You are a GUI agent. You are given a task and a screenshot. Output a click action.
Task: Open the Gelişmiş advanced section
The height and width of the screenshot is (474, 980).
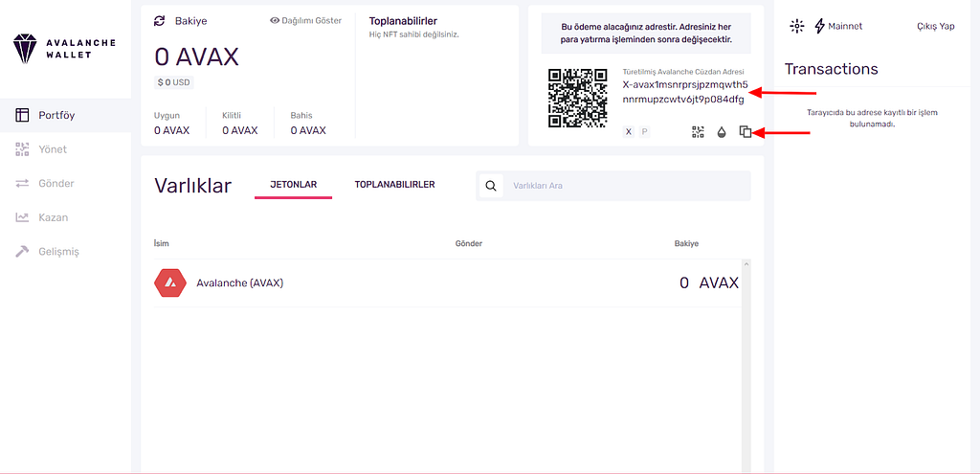pyautogui.click(x=65, y=252)
